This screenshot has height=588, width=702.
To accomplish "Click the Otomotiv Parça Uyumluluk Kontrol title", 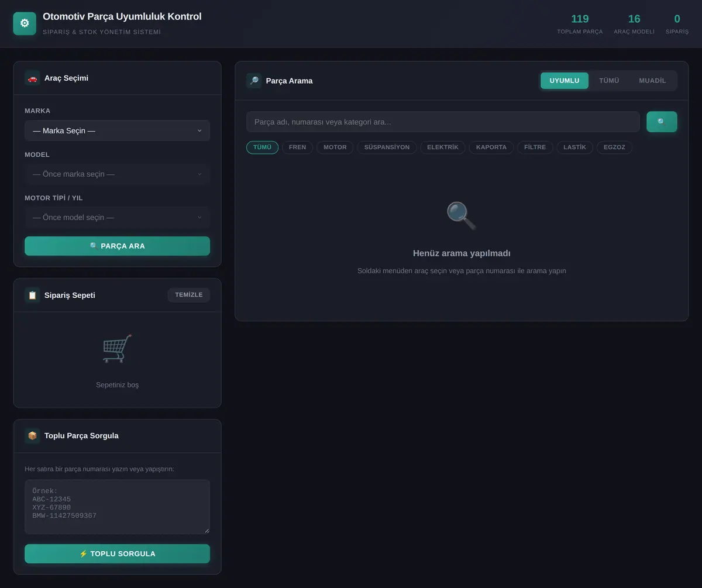I will 122,16.
